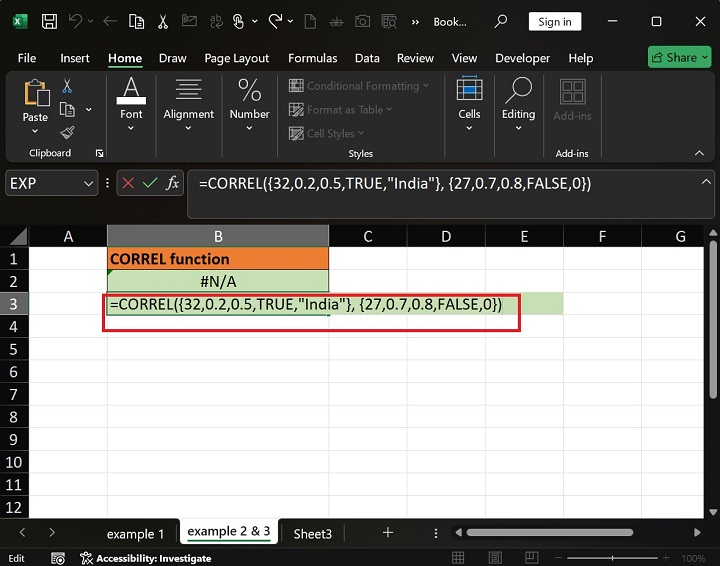The width and height of the screenshot is (720, 566).
Task: Click the Sign in button
Action: (555, 22)
